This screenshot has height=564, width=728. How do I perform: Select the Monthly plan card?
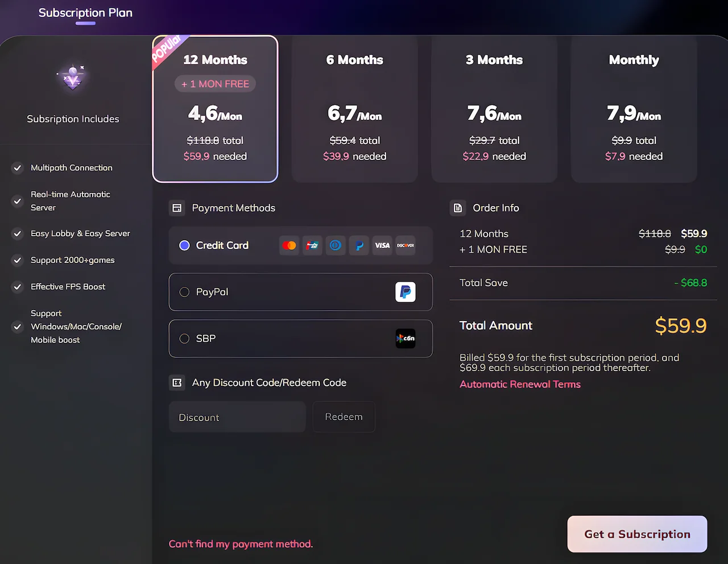point(634,109)
